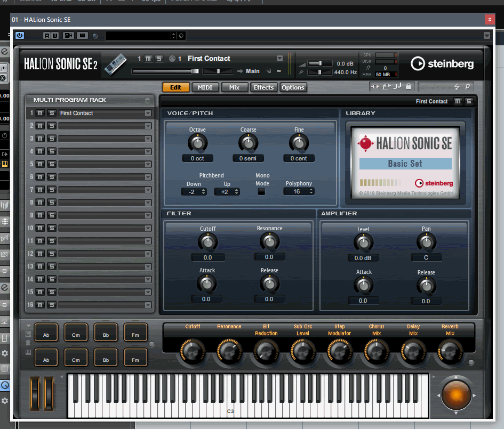Viewport: 504px width, 429px height.
Task: Click Pitchbend Down stepper arrows
Action: (203, 192)
